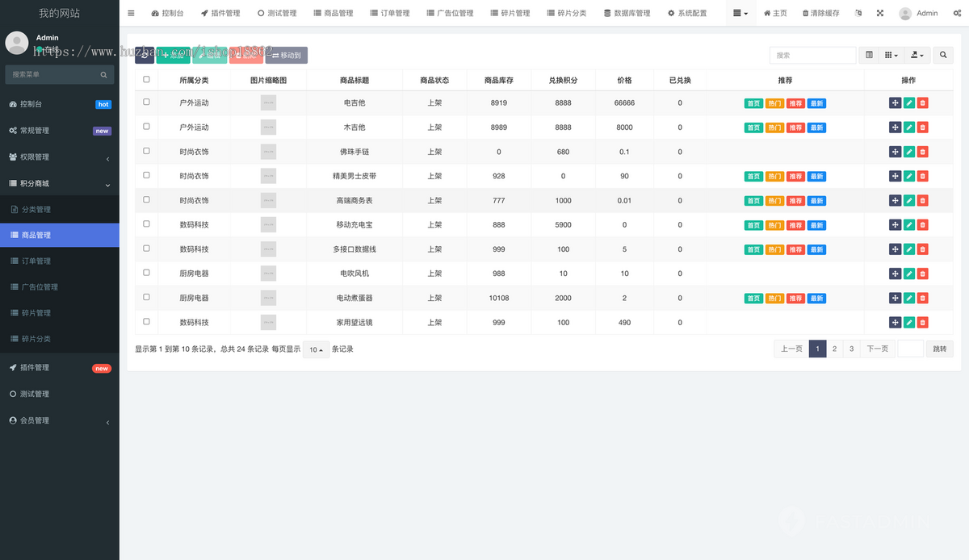Image resolution: width=969 pixels, height=560 pixels.
Task: Open the settings cogs icon at top right
Action: coord(958,14)
